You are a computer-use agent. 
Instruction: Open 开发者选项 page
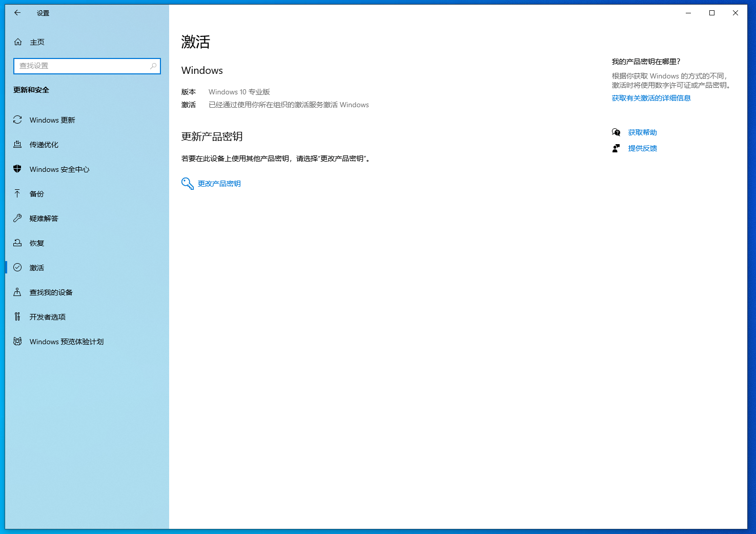(x=87, y=317)
